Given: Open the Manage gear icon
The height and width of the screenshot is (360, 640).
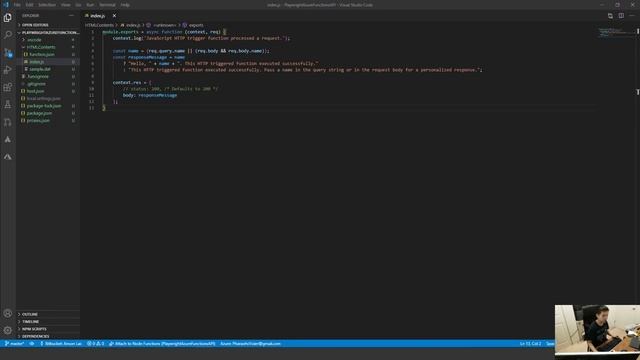Looking at the screenshot, I should (x=8, y=330).
